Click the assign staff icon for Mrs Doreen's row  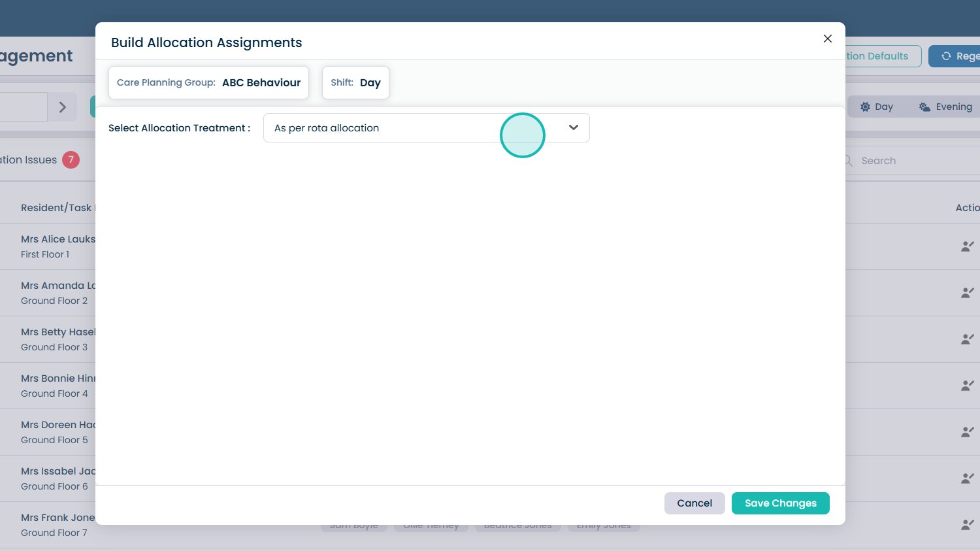pos(968,432)
